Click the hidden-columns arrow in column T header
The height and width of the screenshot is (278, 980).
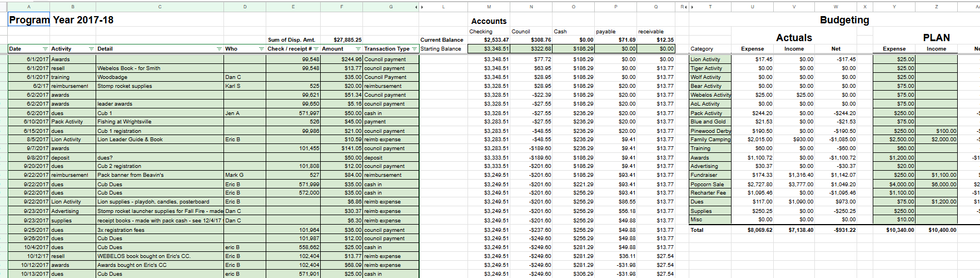coord(692,7)
